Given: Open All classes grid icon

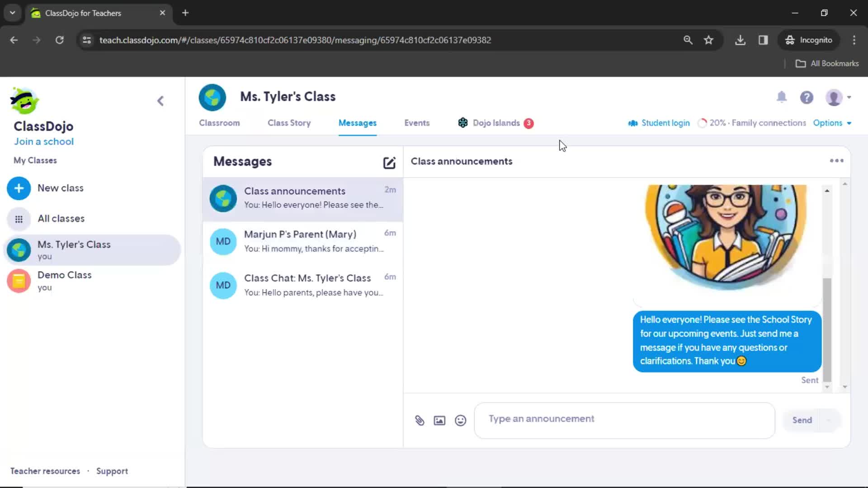Looking at the screenshot, I should click(19, 219).
